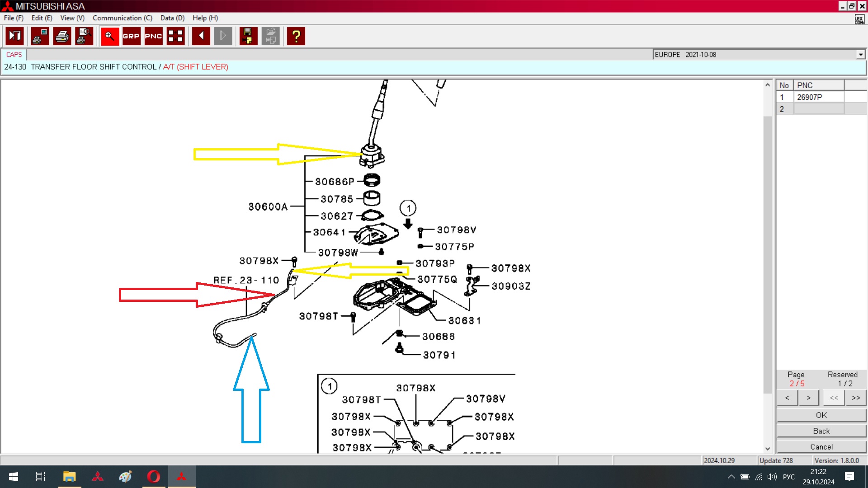Open the yellow question mark help
868x488 pixels.
296,36
